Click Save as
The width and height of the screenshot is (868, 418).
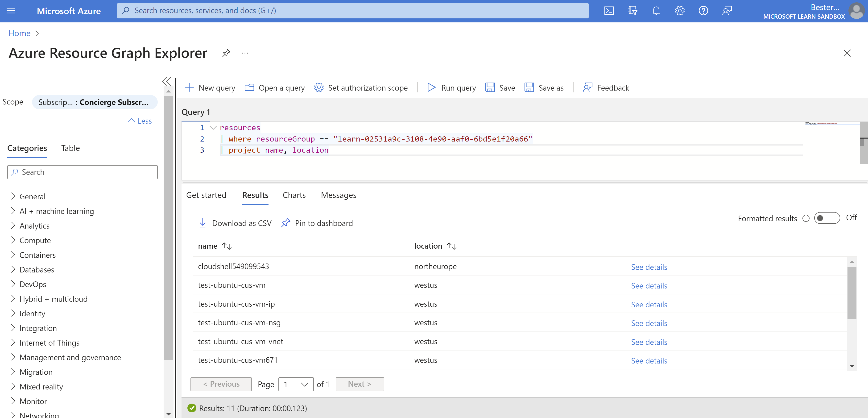coord(544,88)
